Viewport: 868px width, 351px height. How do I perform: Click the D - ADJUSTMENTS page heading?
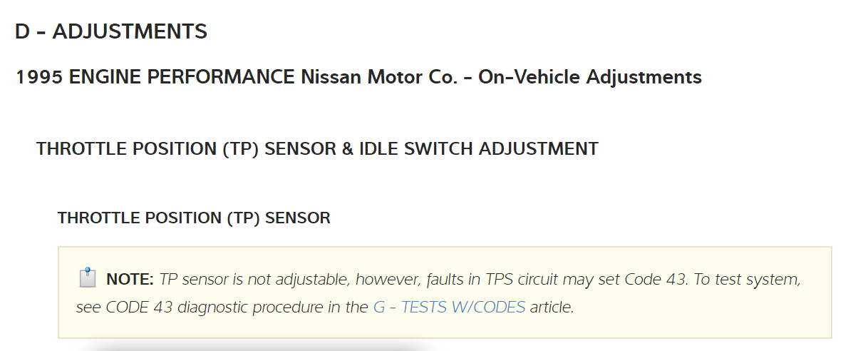111,31
